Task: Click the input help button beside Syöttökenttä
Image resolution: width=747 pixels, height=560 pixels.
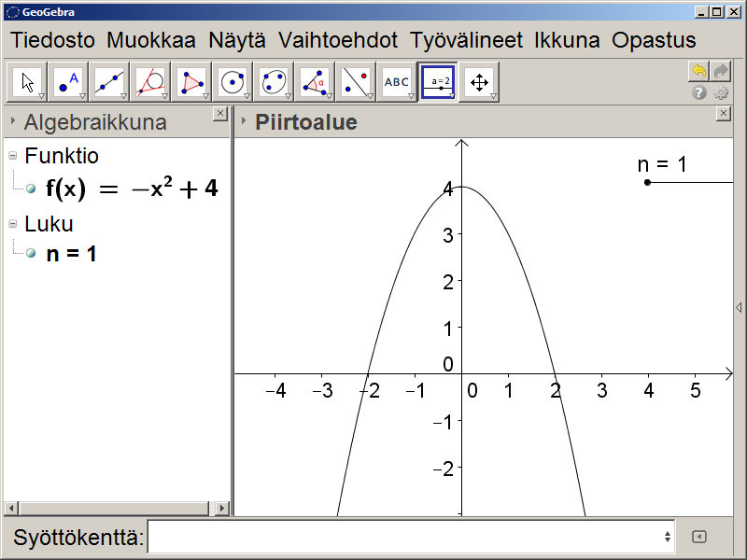Action: coord(698,537)
